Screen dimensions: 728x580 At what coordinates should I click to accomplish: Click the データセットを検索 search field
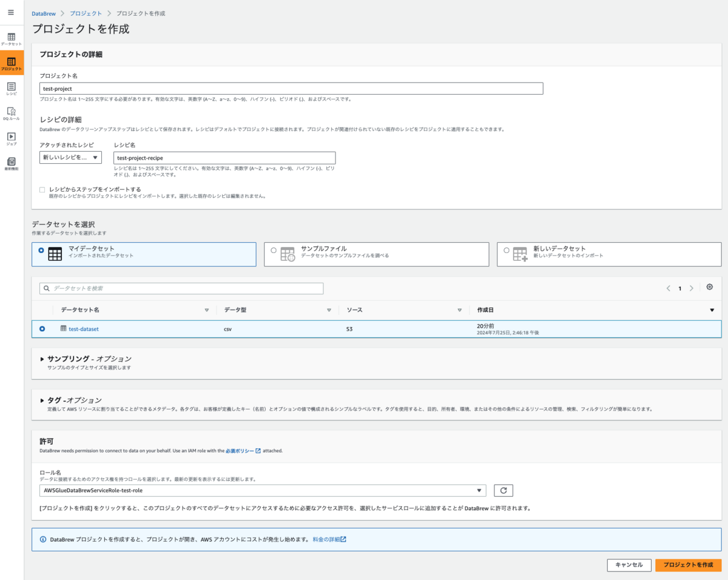tap(181, 288)
